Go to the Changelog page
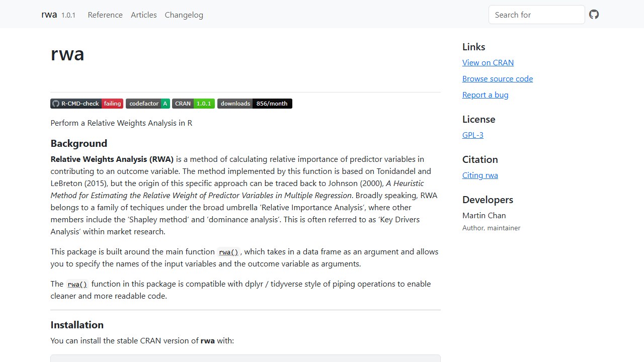Screen dimensions: 644x362 (184, 15)
